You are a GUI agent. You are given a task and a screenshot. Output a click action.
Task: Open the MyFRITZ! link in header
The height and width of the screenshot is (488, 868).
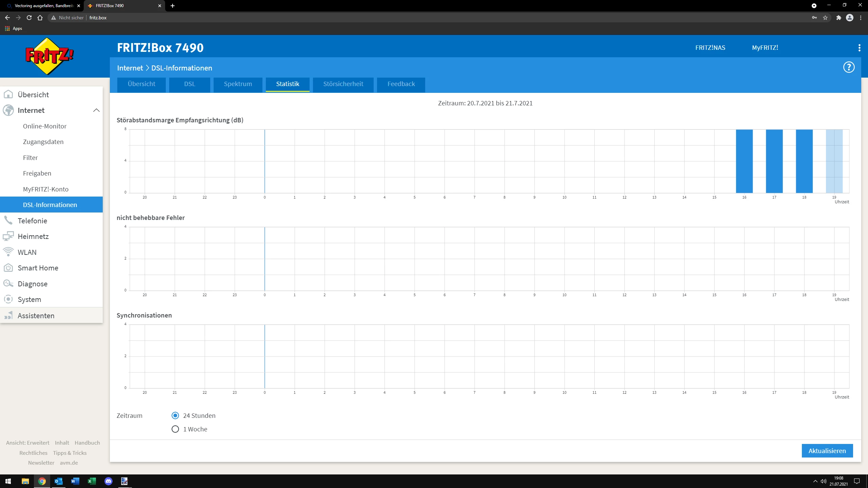[x=765, y=48]
